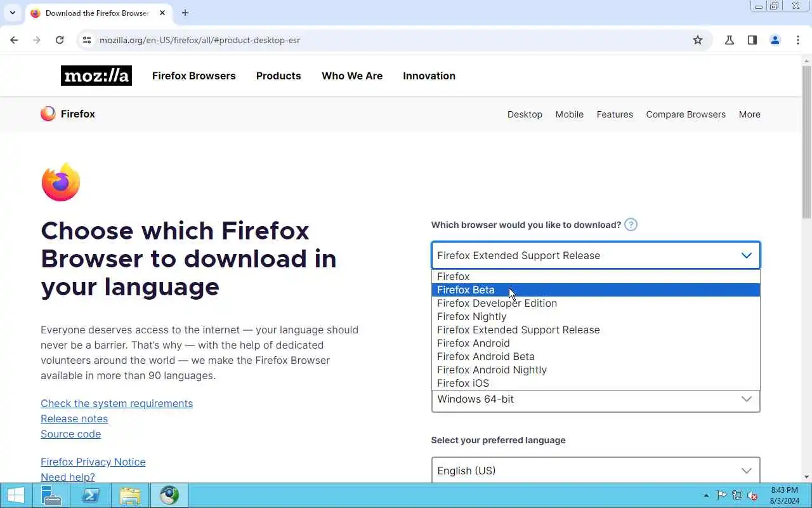Click the small Firefox logo in sub-navigation

pos(48,114)
